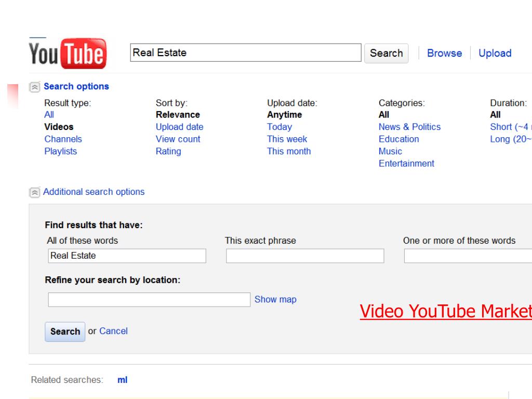Select Relevance sort option
The width and height of the screenshot is (532, 399).
tap(178, 115)
